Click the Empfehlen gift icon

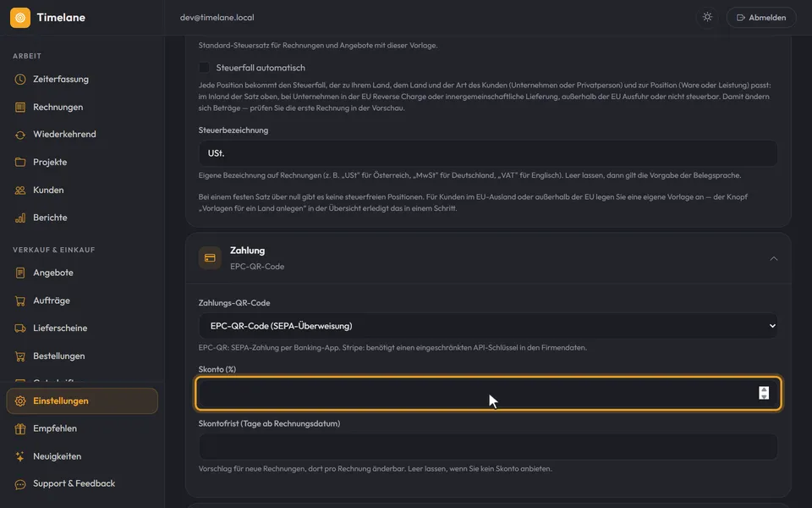[x=20, y=428]
